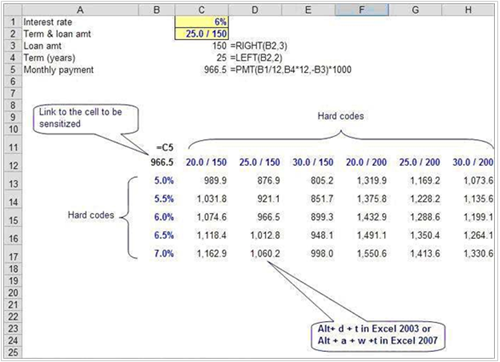This screenshot has width=500, height=362.
Task: Click the =C5 cell above the table
Action: pyautogui.click(x=165, y=147)
